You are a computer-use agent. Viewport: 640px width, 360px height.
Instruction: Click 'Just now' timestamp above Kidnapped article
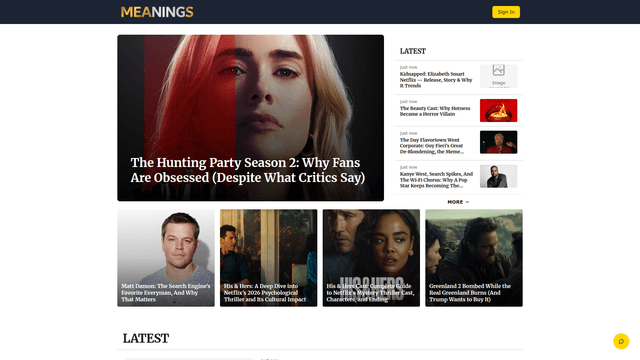pyautogui.click(x=408, y=67)
